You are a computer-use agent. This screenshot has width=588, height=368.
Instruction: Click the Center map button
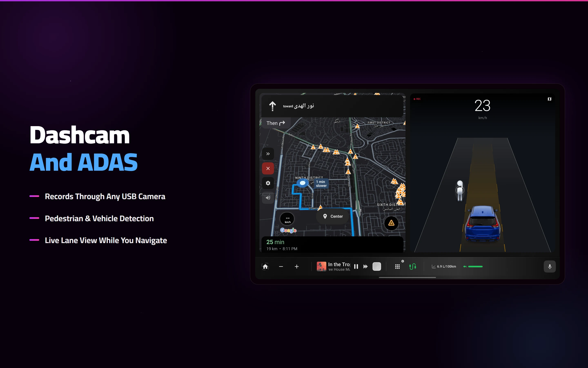coord(333,216)
